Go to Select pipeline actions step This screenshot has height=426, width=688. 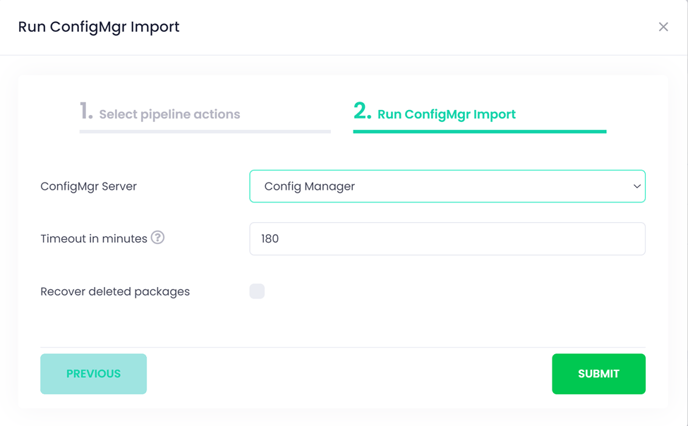[169, 115]
